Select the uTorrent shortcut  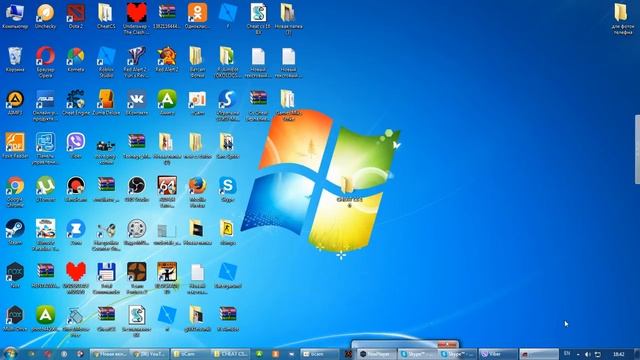pyautogui.click(x=45, y=189)
